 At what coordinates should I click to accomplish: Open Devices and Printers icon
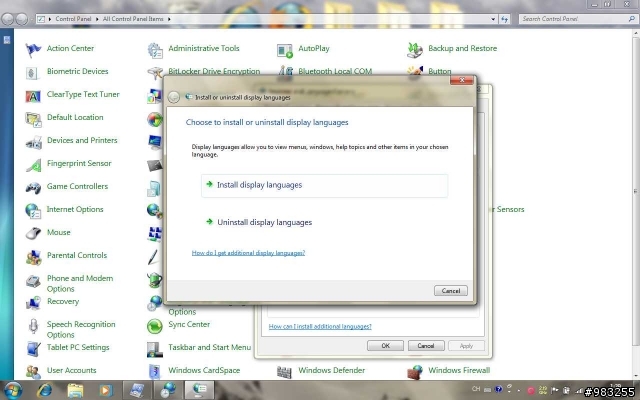(33, 142)
